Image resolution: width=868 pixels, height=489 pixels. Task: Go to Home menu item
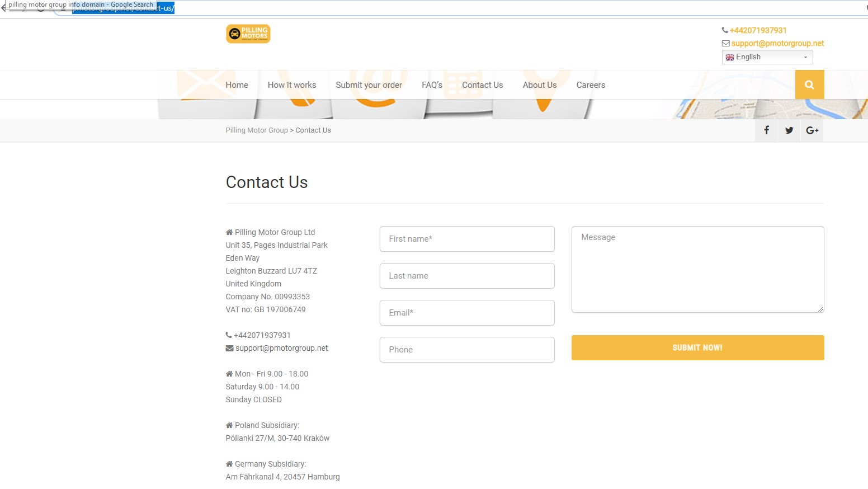tap(237, 85)
